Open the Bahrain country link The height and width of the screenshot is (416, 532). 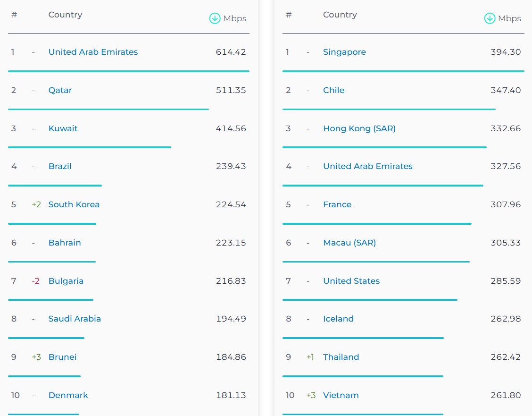[x=65, y=243]
